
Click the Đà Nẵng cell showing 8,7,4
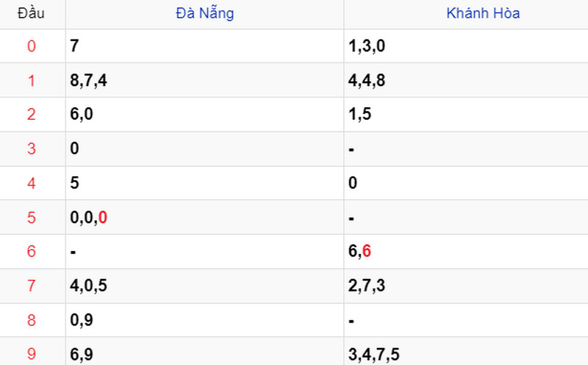pos(204,80)
